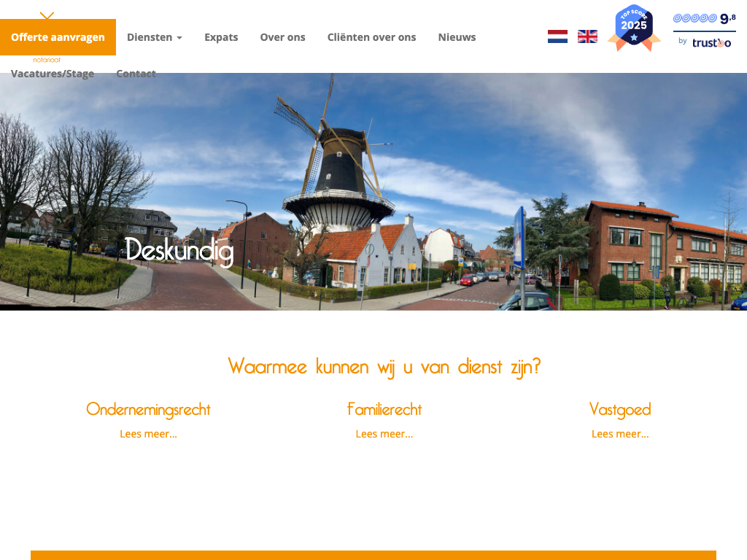Click Lees meer under Vastgoed
747x560 pixels.
click(x=620, y=434)
